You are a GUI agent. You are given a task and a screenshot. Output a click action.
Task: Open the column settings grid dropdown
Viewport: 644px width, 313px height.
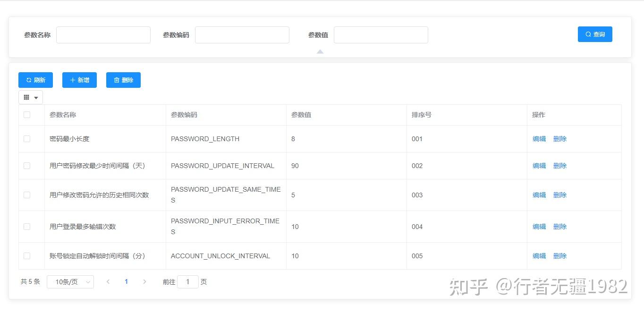[31, 97]
